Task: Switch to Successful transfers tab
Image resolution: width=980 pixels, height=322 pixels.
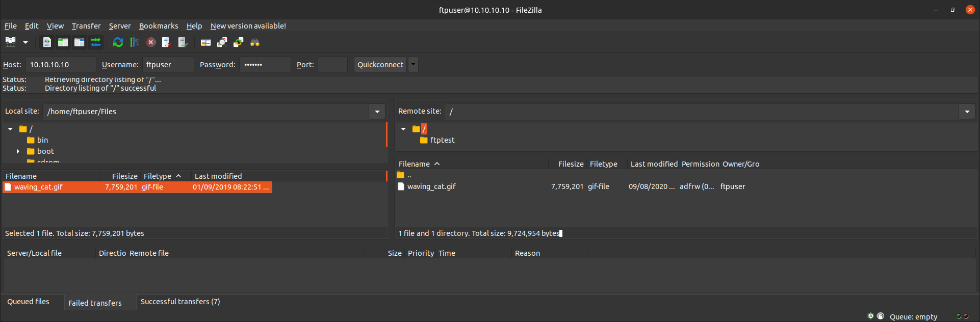Action: pos(180,302)
